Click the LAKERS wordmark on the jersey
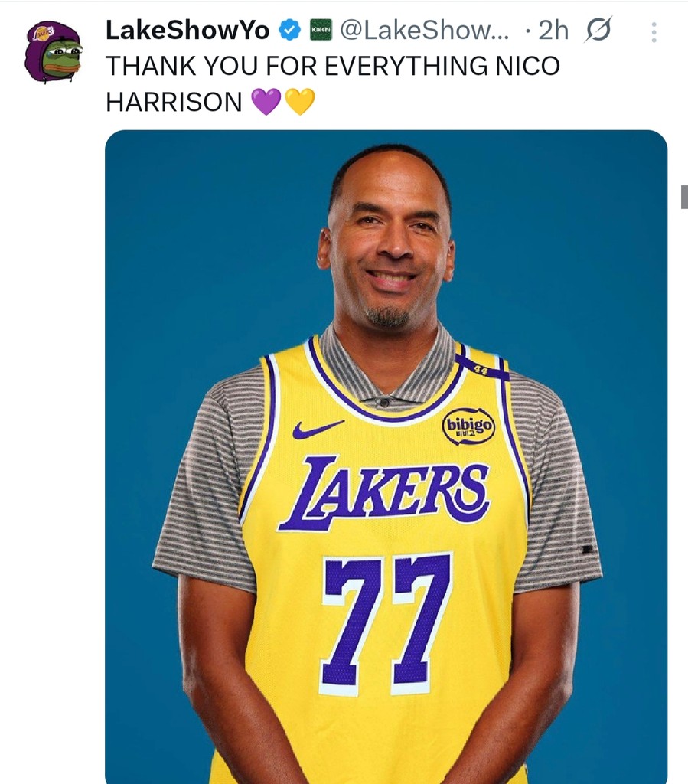The image size is (688, 784). tap(385, 492)
